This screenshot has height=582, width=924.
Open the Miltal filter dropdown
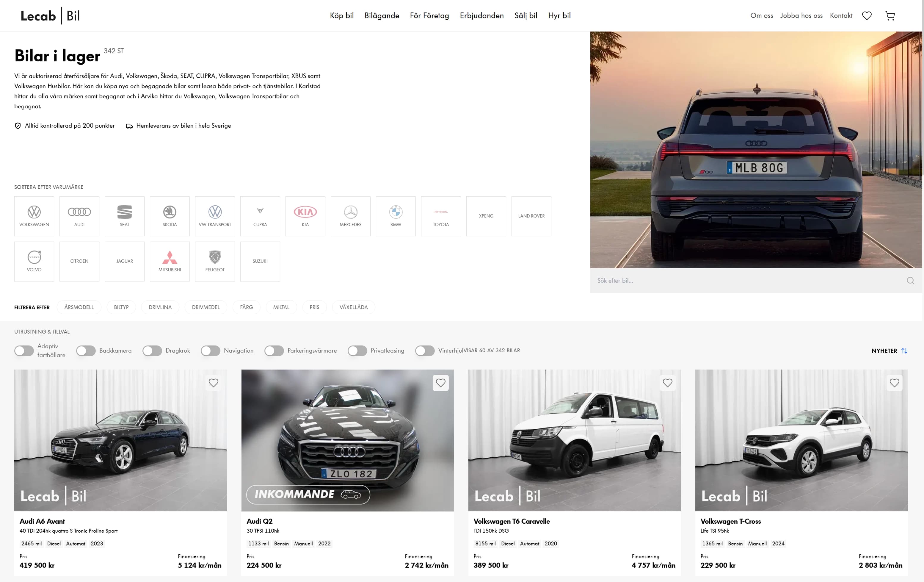coord(281,307)
